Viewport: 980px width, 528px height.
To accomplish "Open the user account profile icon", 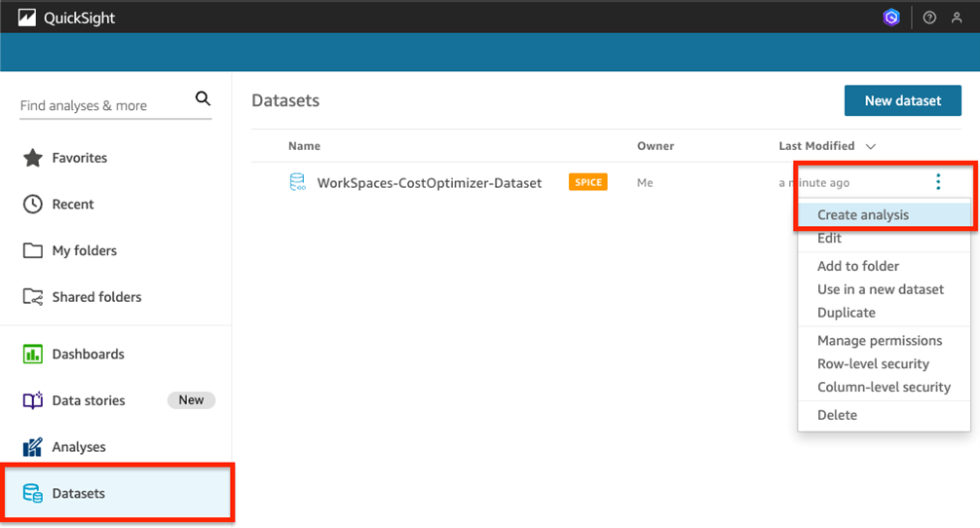I will [x=957, y=18].
